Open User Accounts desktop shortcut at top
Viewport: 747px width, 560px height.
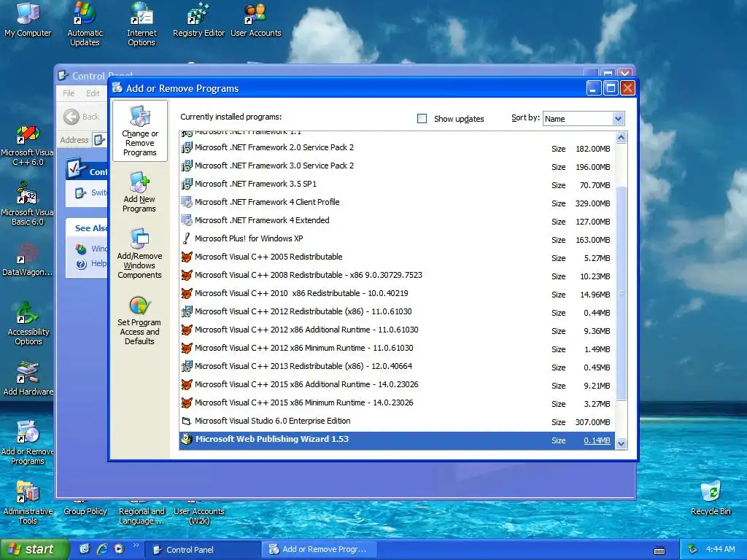coord(256,20)
